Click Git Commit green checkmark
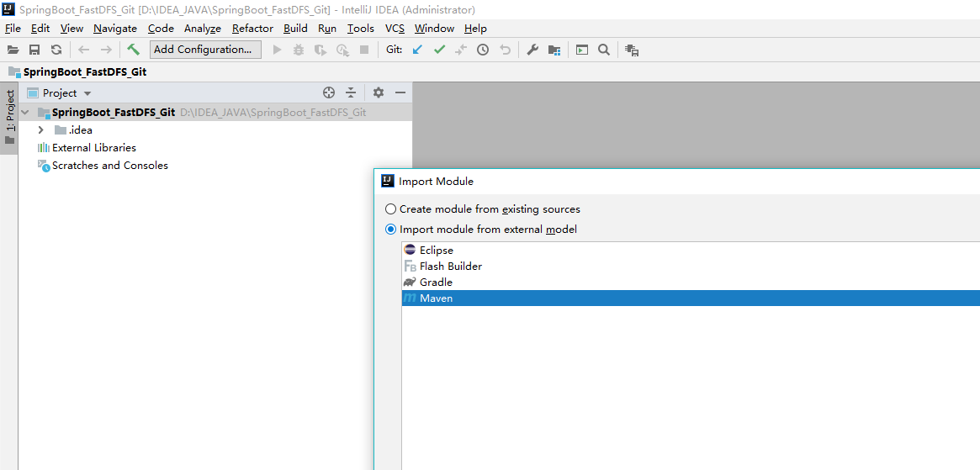980x470 pixels. (439, 50)
